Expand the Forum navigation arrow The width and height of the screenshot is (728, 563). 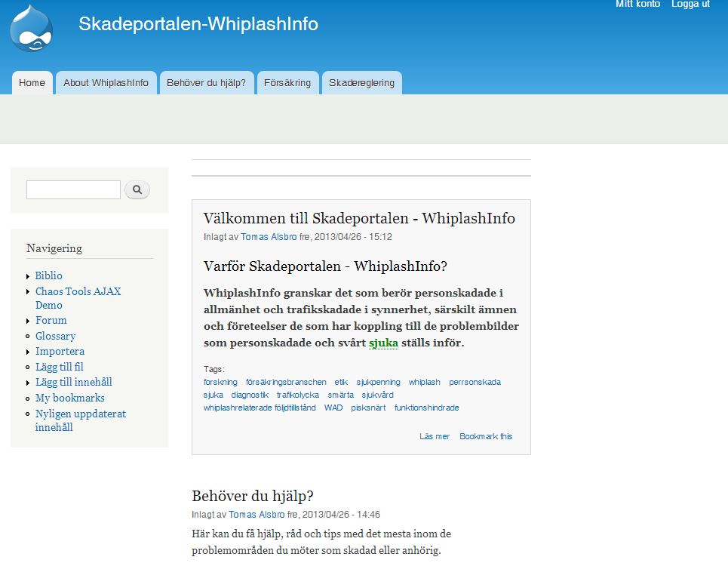(x=29, y=321)
